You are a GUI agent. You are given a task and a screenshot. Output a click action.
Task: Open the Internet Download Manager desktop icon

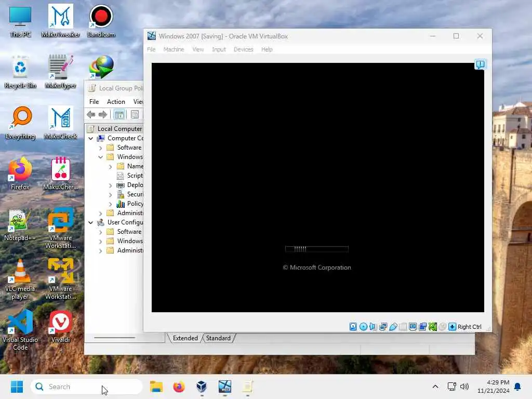coord(101,66)
